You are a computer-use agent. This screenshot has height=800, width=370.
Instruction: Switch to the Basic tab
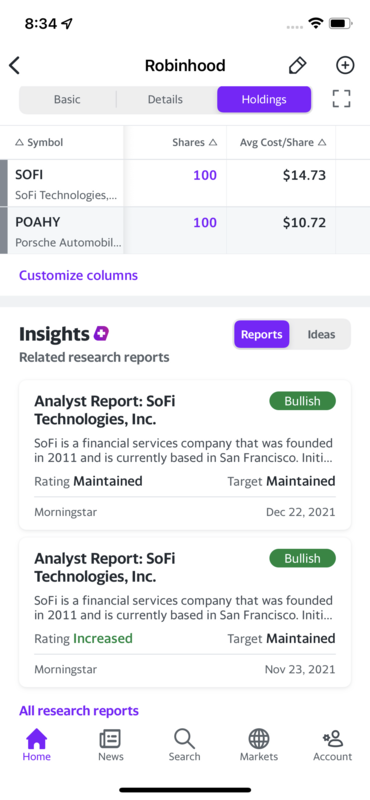(67, 99)
